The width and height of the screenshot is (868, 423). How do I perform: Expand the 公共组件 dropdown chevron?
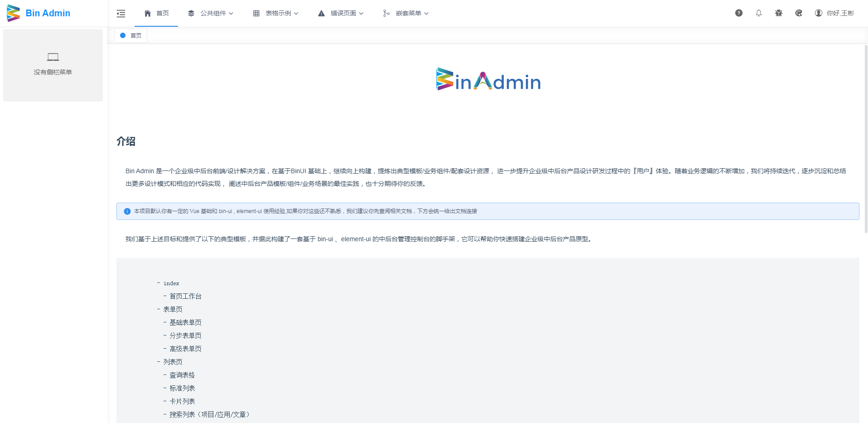[231, 14]
